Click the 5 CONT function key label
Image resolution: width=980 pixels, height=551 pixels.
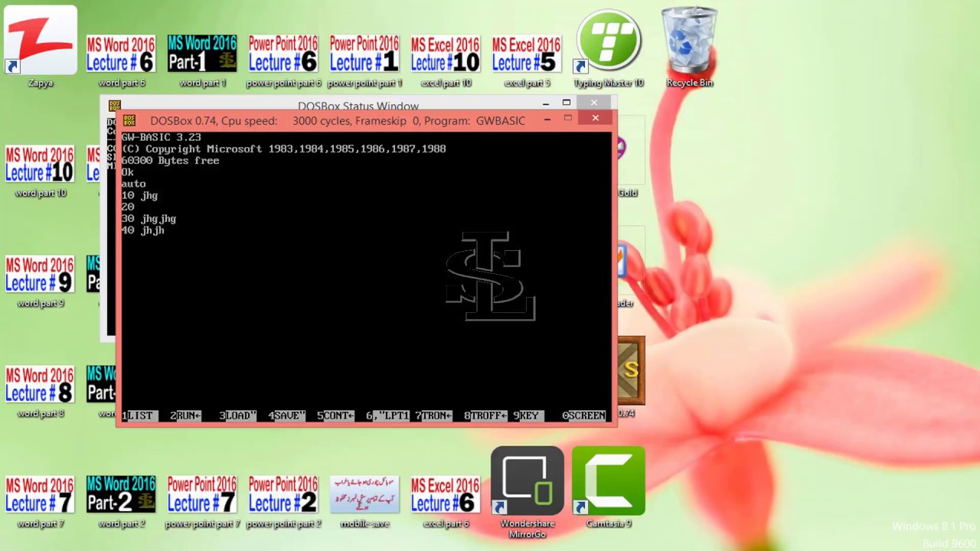pos(335,416)
